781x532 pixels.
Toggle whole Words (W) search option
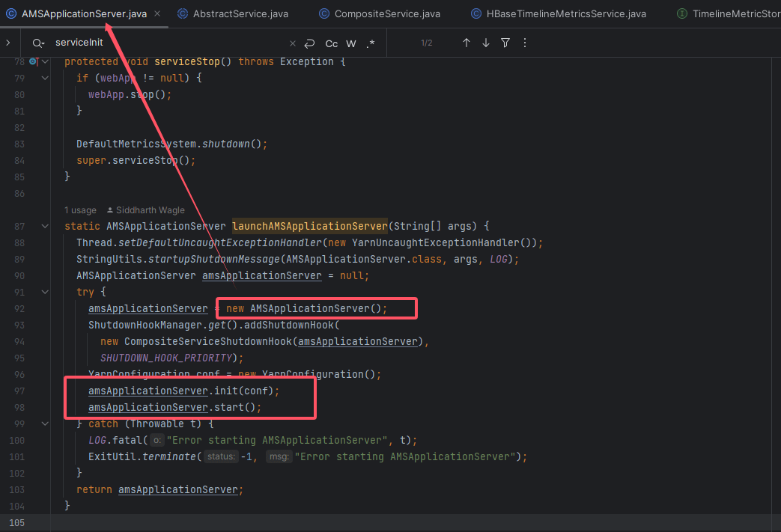(x=350, y=44)
